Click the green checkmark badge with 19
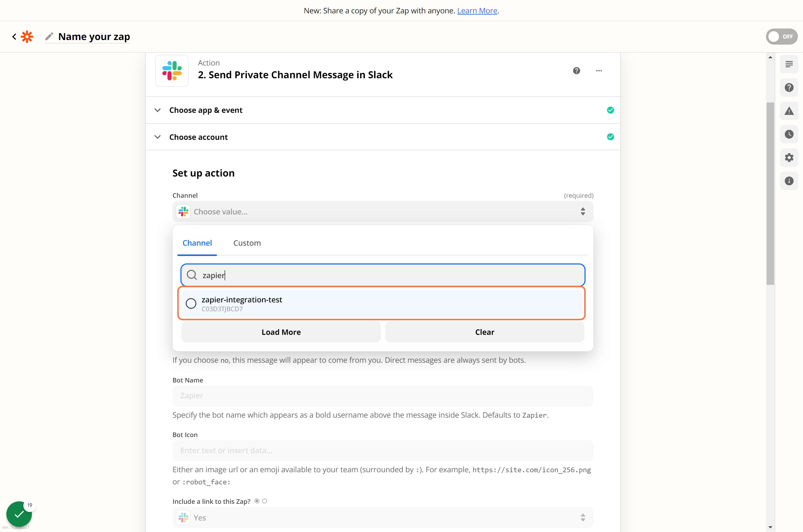 19,514
